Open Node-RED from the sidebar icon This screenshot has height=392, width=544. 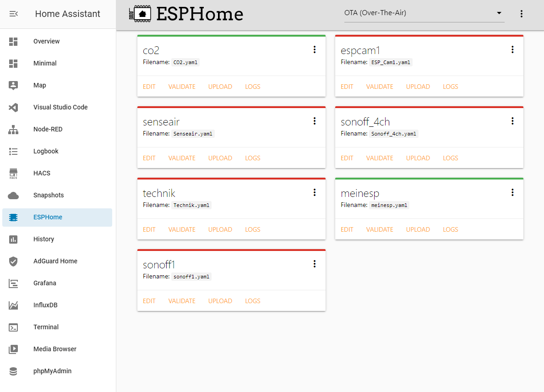13,129
